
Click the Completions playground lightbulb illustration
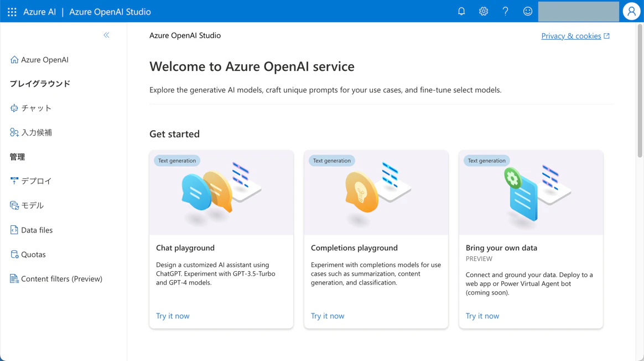click(x=376, y=193)
